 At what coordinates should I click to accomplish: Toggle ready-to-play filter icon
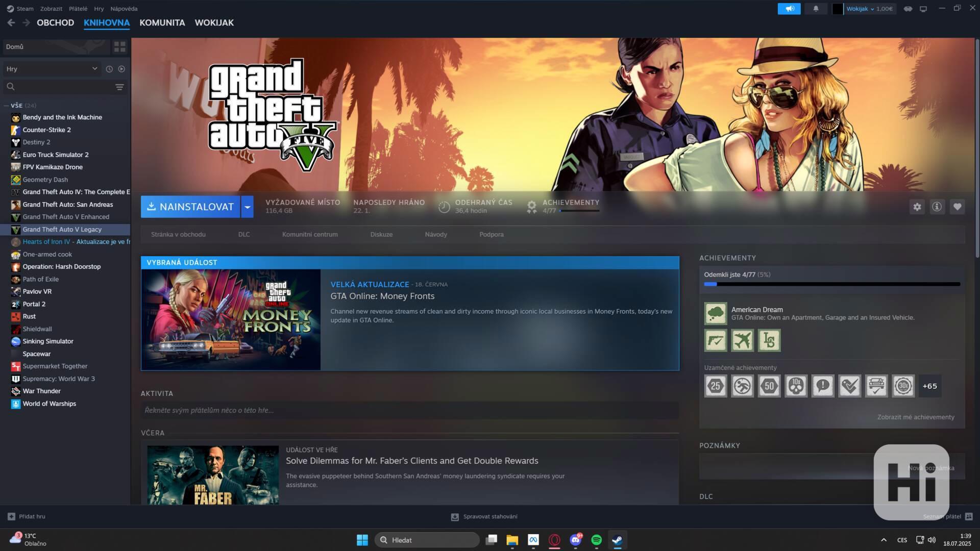[121, 69]
